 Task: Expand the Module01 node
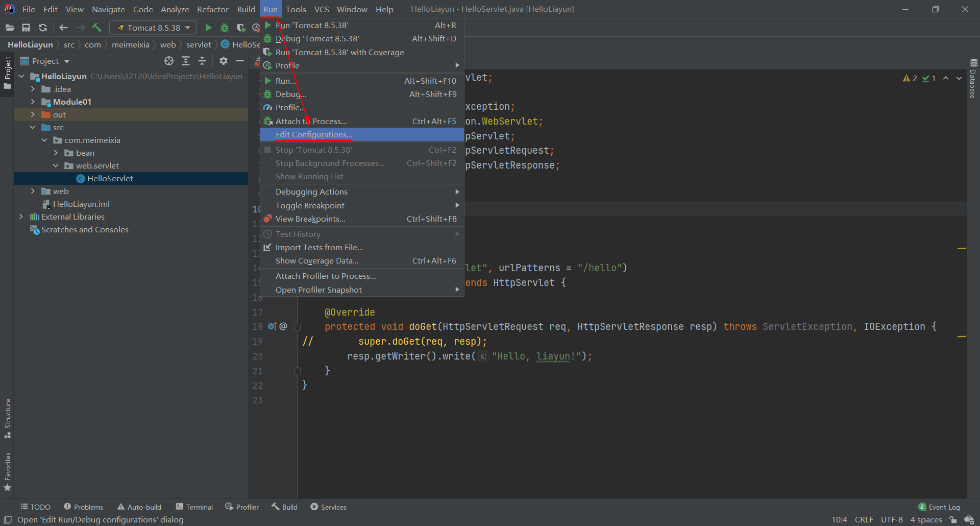(x=33, y=102)
